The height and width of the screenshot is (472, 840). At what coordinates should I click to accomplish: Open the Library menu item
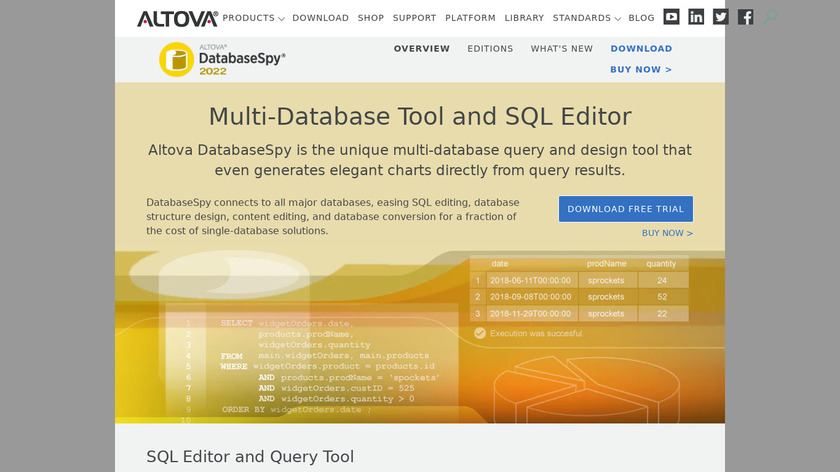click(524, 18)
